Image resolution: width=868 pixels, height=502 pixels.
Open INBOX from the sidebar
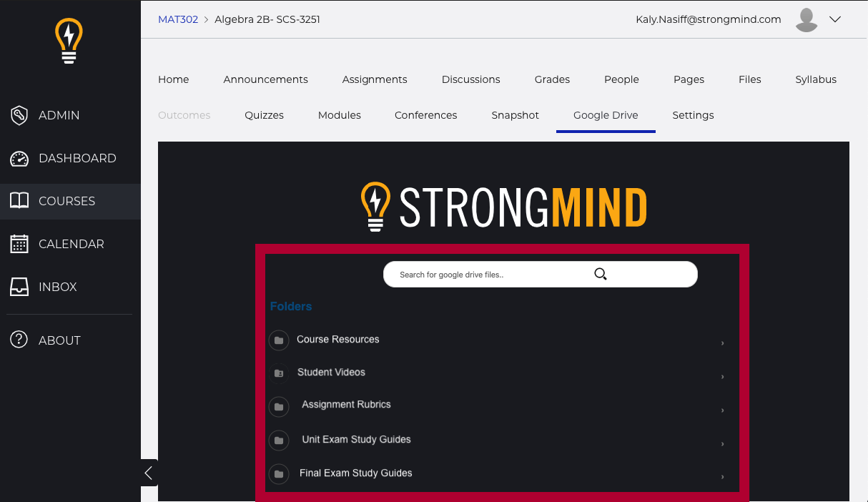[70, 287]
